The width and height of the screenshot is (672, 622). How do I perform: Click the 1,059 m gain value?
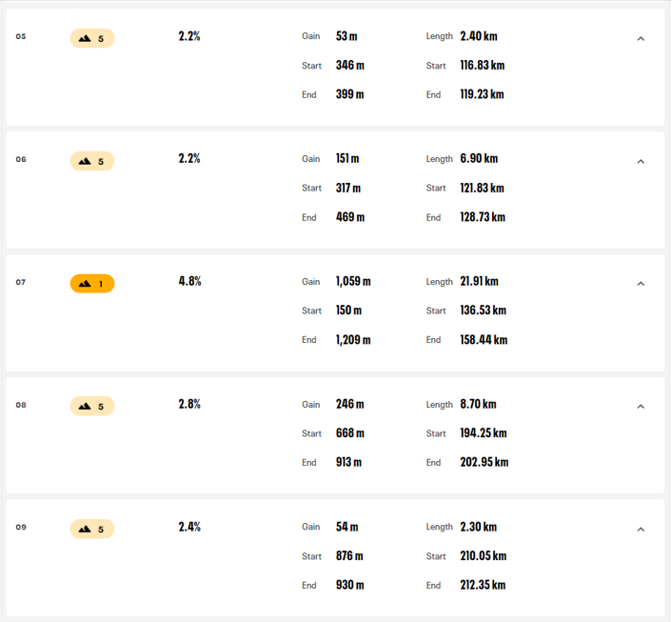click(353, 281)
